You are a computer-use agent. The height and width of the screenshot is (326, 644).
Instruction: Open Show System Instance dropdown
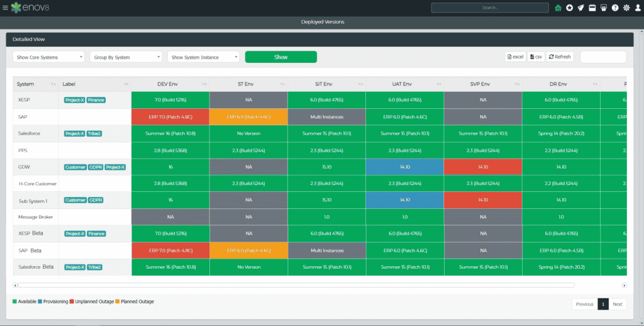coord(203,57)
